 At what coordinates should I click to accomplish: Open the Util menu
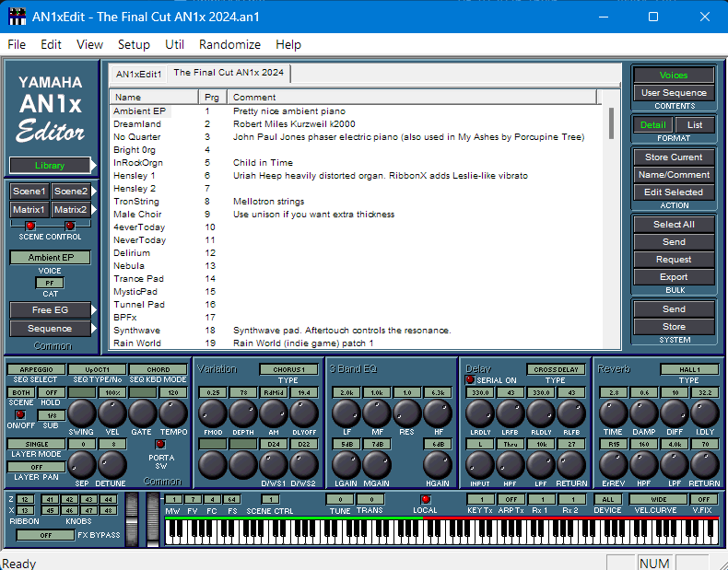pyautogui.click(x=174, y=44)
